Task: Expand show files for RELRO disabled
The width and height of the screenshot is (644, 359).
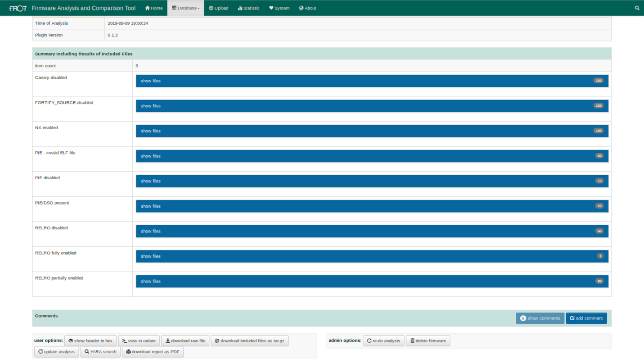Action: coord(372,231)
